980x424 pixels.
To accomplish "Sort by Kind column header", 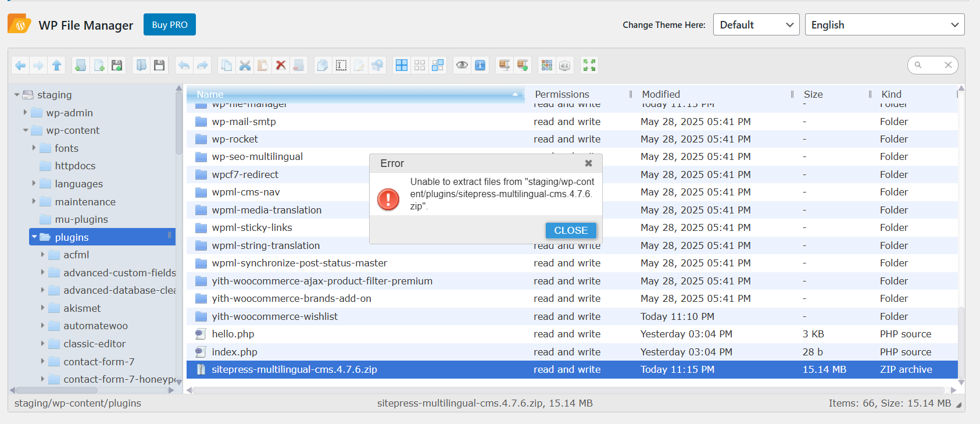I will [915, 94].
